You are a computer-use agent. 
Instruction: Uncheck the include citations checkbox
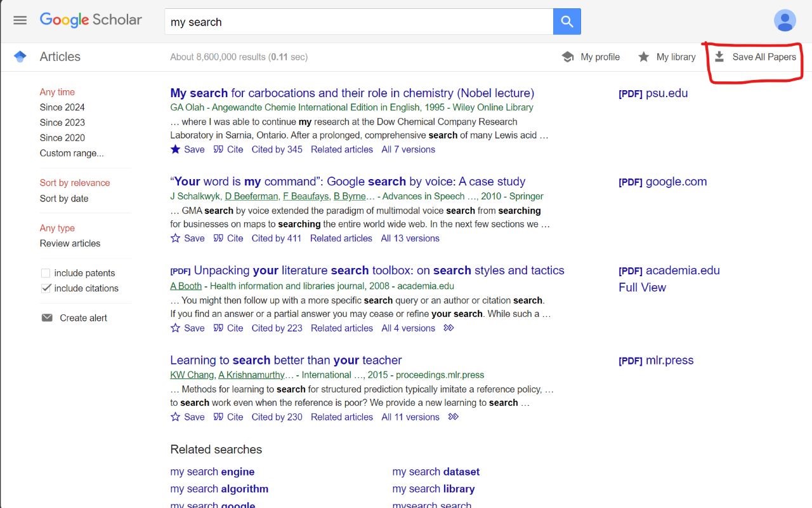pyautogui.click(x=46, y=288)
